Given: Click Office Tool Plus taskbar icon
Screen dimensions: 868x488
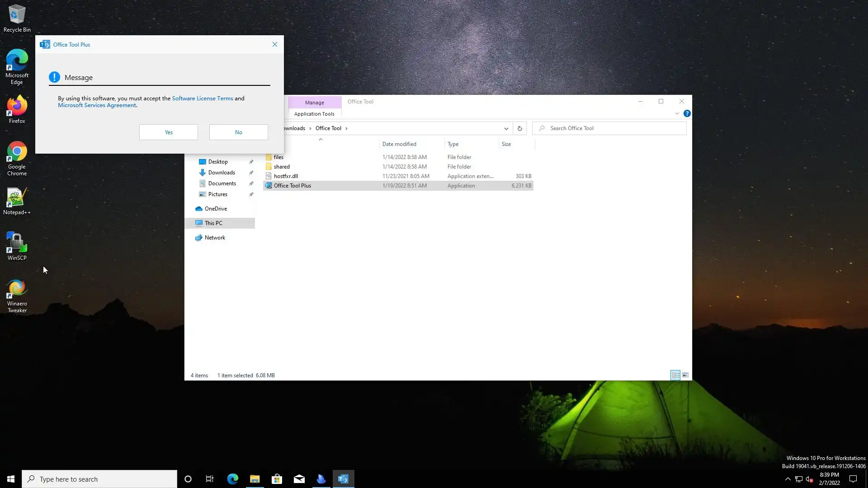Looking at the screenshot, I should pyautogui.click(x=343, y=479).
